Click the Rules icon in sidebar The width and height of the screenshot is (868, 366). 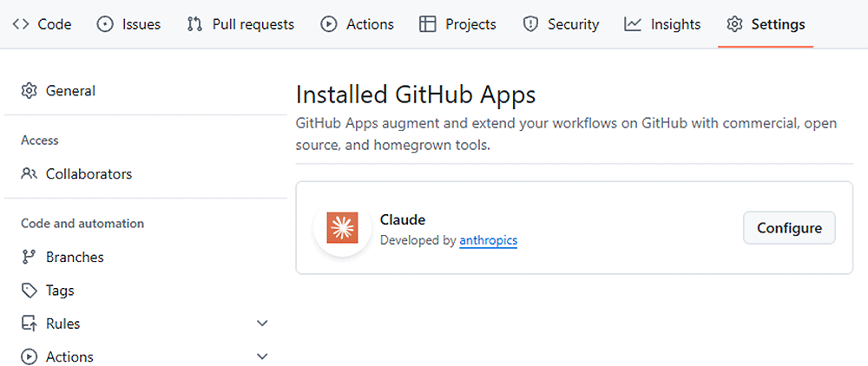coord(30,324)
